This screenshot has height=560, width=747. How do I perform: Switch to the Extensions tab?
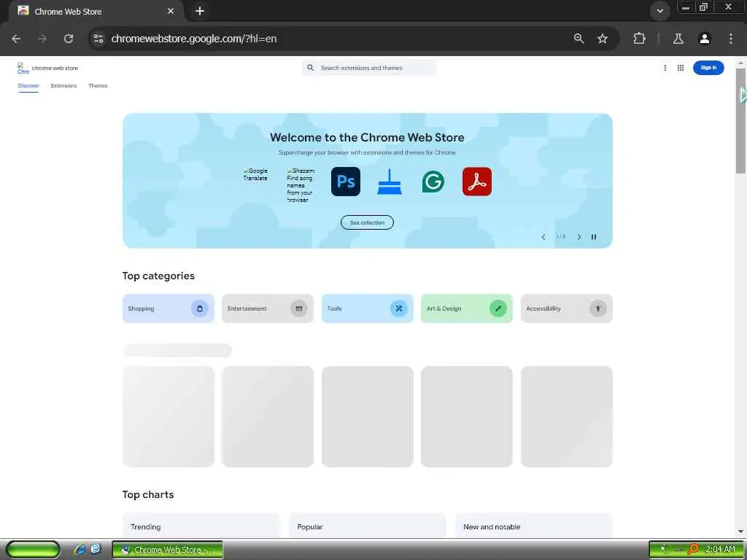64,86
